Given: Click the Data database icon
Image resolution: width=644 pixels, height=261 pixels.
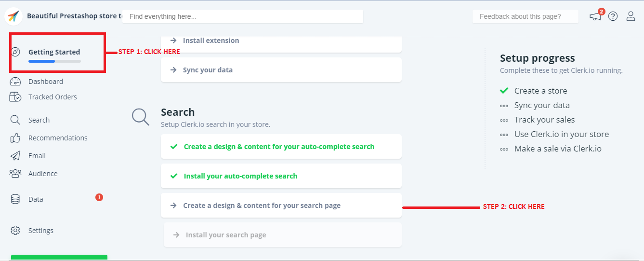Looking at the screenshot, I should coord(15,199).
